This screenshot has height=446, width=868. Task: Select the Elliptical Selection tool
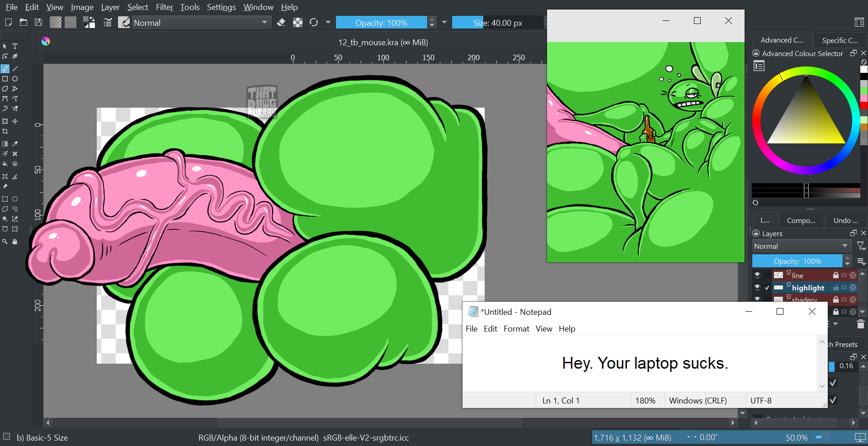point(15,199)
